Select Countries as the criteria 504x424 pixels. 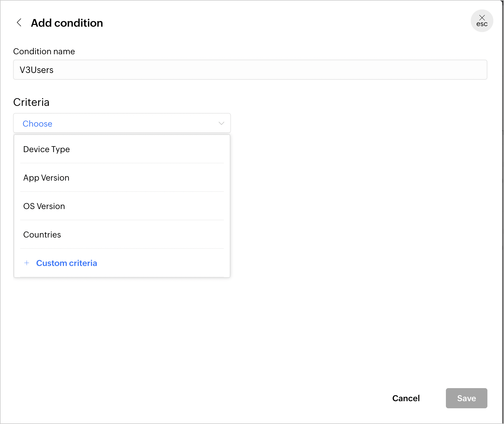tap(42, 235)
